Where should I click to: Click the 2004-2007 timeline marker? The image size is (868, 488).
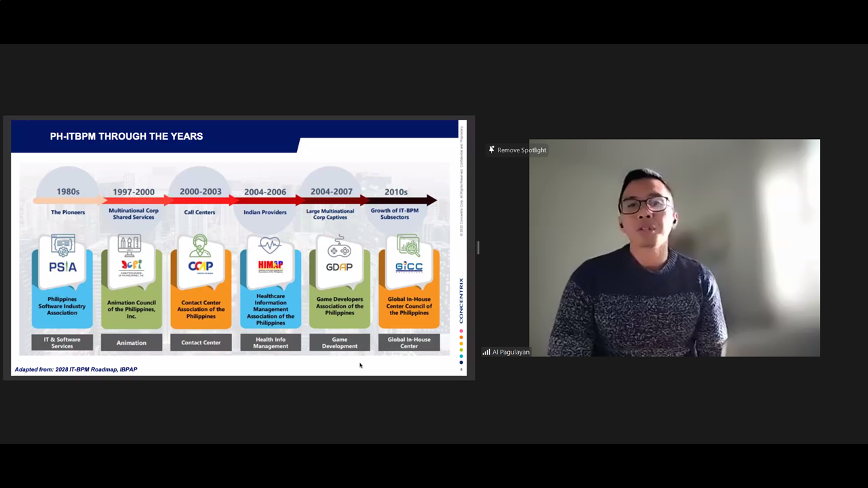tap(332, 192)
